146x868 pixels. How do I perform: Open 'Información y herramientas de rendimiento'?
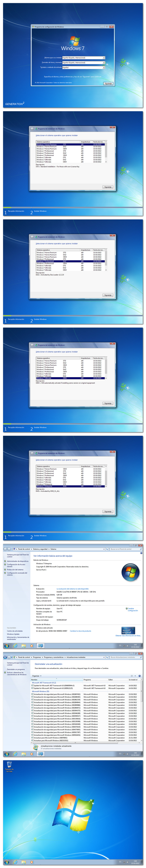click(x=18, y=638)
